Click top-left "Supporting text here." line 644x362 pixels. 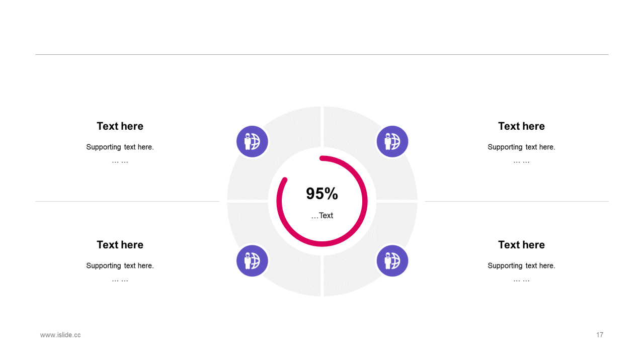tap(120, 147)
